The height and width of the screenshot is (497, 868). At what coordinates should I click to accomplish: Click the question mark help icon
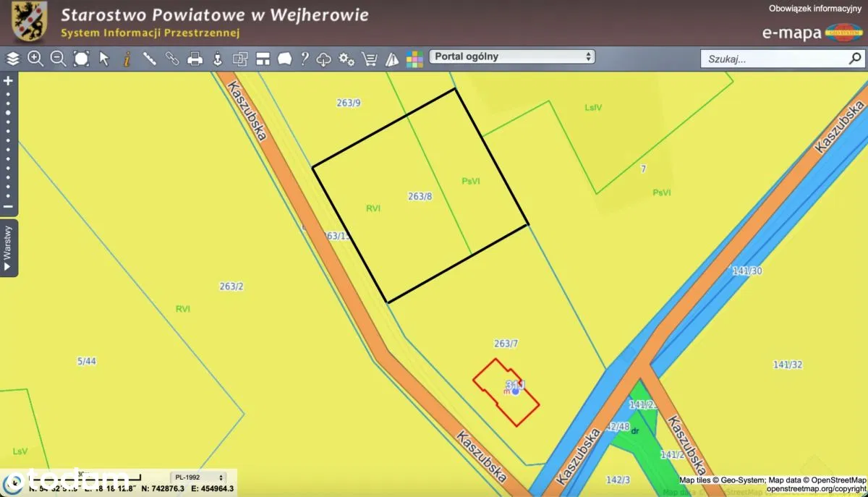pyautogui.click(x=305, y=59)
